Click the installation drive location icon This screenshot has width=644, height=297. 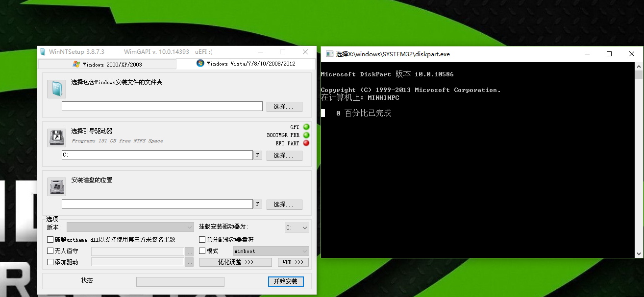tap(56, 187)
